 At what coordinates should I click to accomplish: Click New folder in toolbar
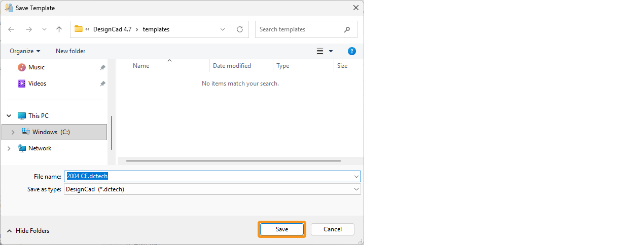(x=70, y=51)
